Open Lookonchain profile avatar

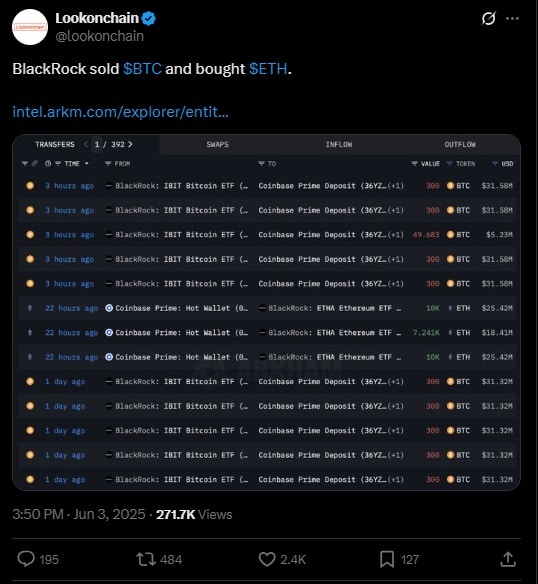point(30,27)
